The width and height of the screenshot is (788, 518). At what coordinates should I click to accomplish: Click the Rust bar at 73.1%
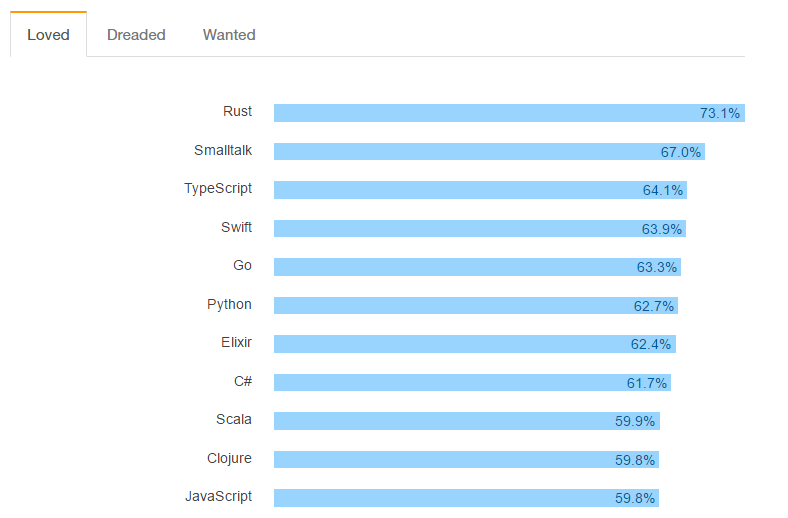(509, 113)
